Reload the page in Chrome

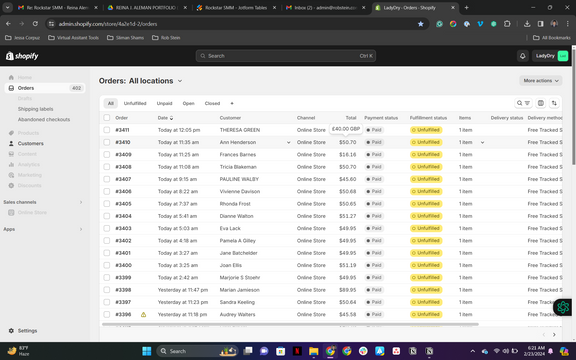35,24
